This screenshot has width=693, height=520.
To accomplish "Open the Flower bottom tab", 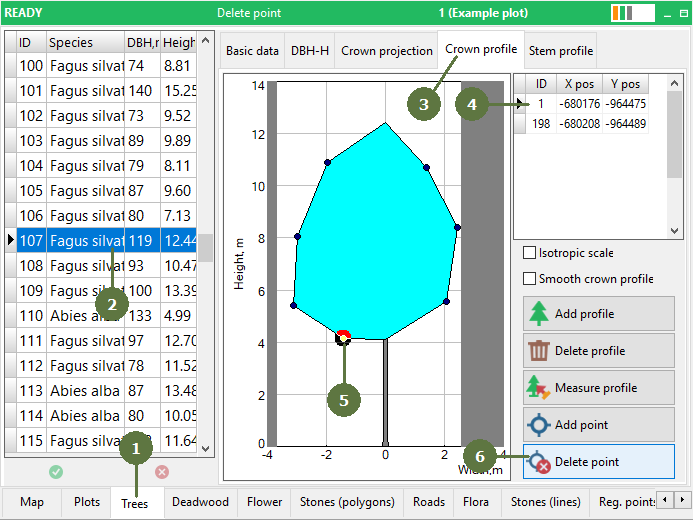I will (x=264, y=502).
